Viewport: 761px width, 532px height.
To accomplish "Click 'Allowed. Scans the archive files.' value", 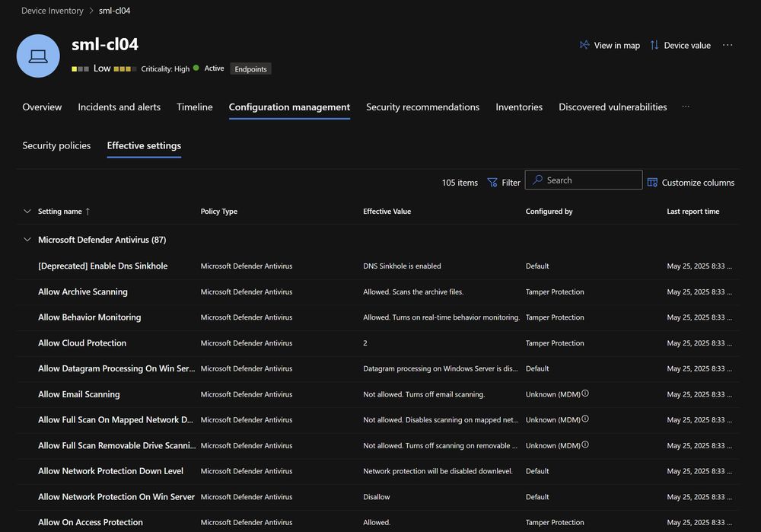I will click(413, 291).
